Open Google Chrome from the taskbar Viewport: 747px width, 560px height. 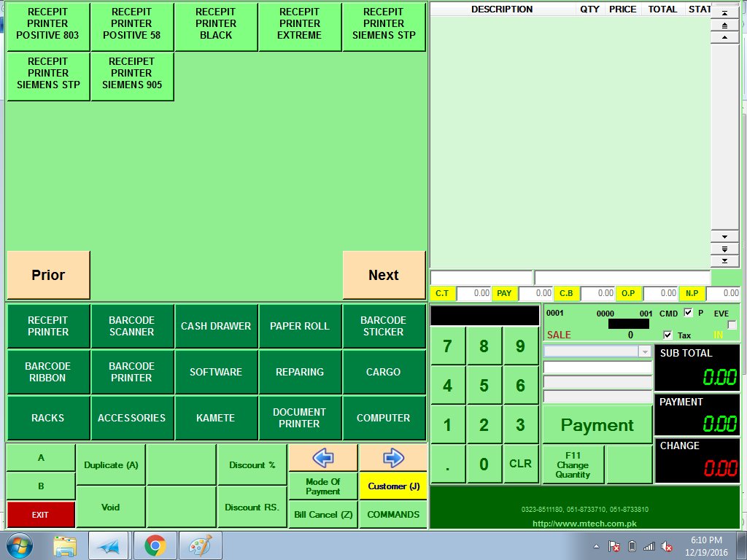click(155, 545)
